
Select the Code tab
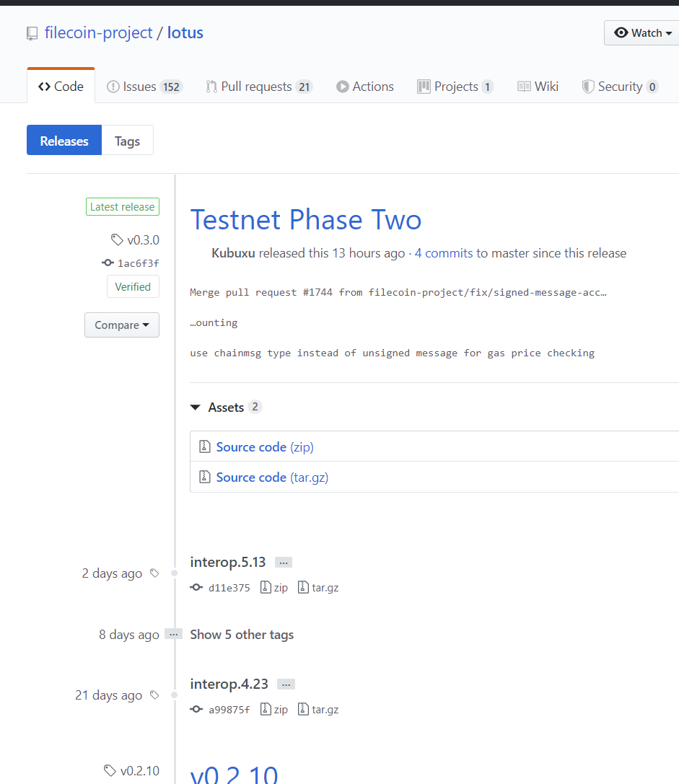tap(61, 87)
